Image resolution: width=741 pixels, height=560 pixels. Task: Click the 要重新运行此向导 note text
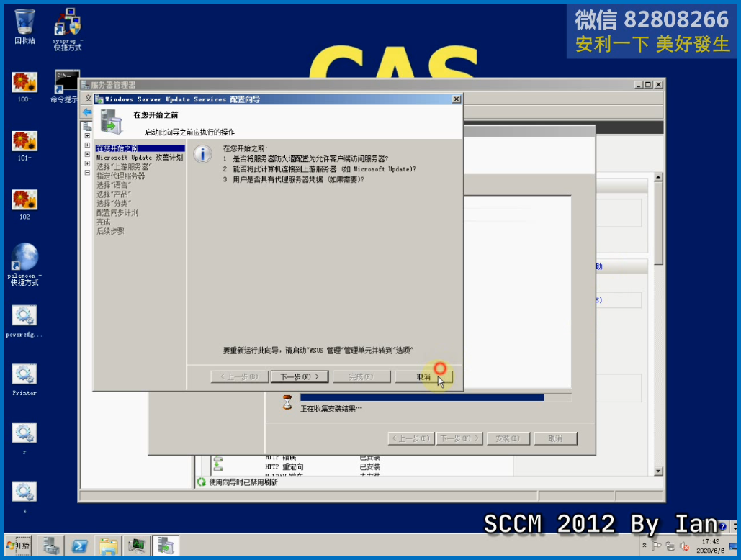318,351
